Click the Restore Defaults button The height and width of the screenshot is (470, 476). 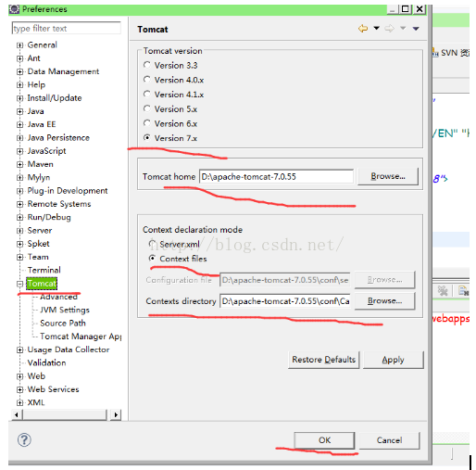(324, 360)
